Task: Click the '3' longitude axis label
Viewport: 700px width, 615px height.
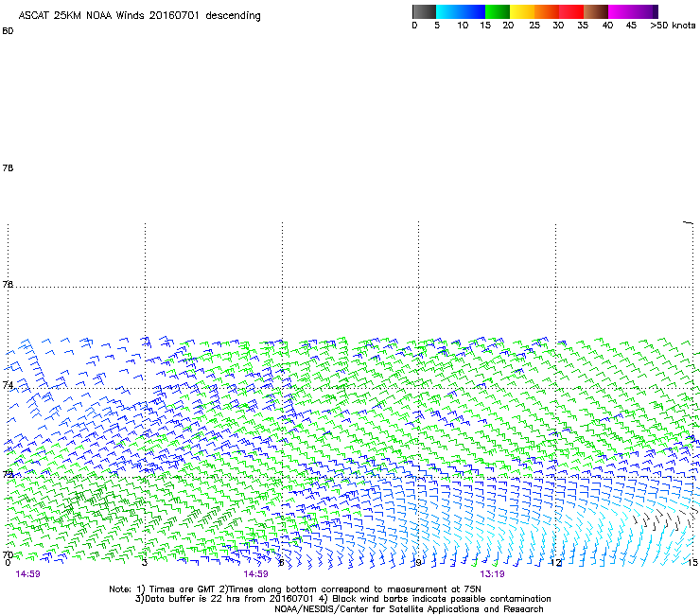Action: click(x=145, y=563)
